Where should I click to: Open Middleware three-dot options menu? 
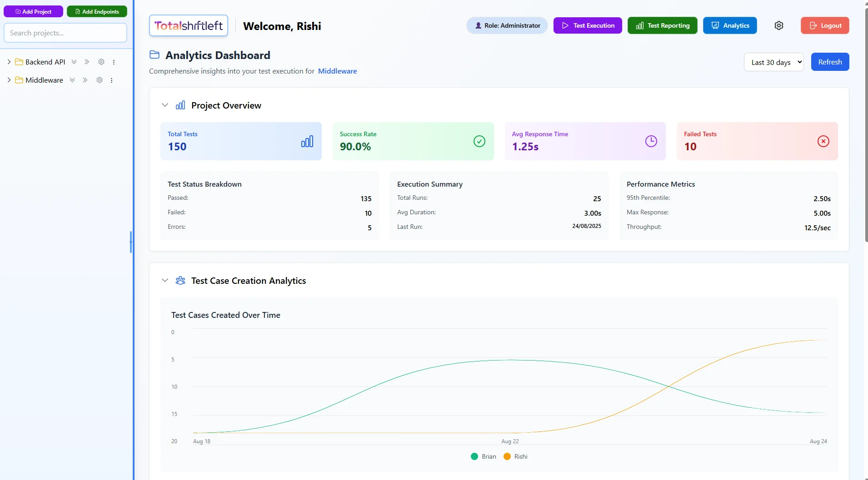pos(111,80)
